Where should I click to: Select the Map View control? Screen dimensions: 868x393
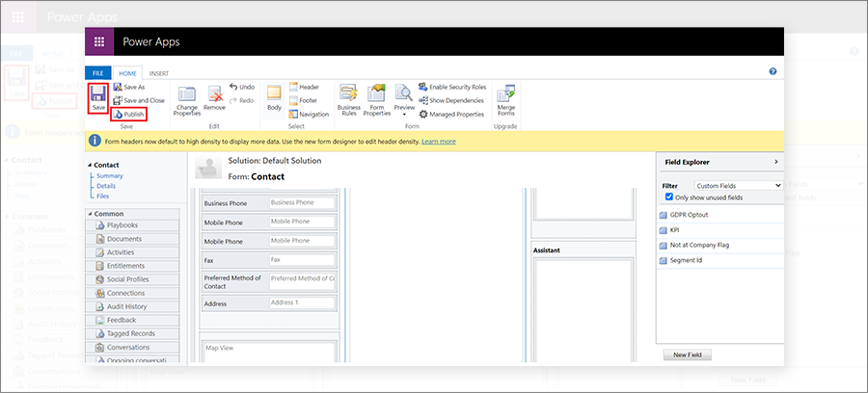(269, 353)
